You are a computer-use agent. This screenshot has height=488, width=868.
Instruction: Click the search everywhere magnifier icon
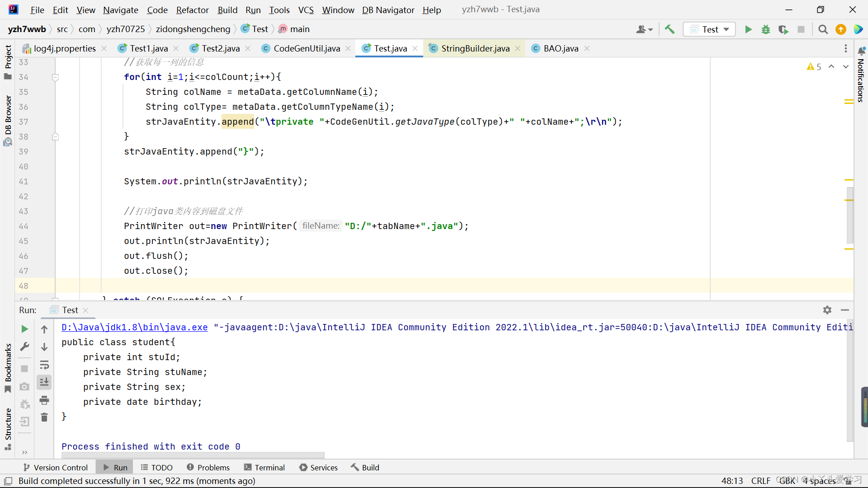823,28
